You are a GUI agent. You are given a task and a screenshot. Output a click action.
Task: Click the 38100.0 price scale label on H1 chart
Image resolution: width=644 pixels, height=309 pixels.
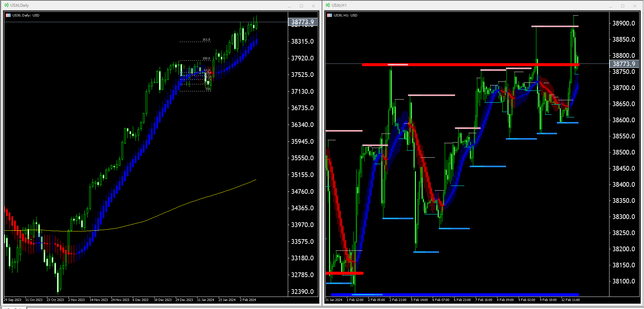tap(624, 281)
